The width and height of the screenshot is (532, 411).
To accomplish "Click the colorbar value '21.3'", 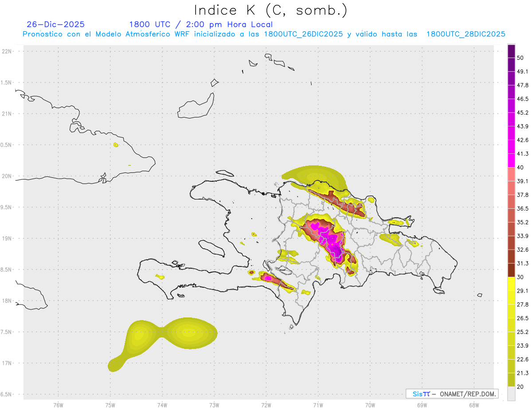I will (x=523, y=373).
